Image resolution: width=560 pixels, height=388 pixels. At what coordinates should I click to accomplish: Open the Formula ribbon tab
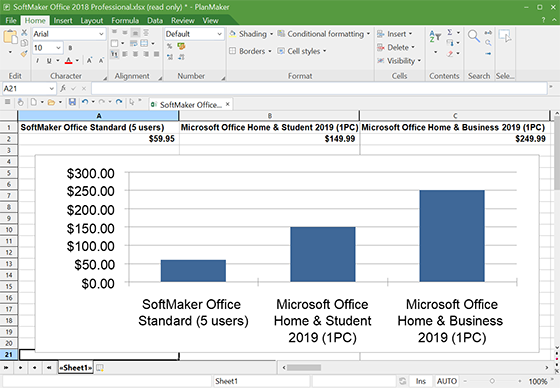(125, 21)
